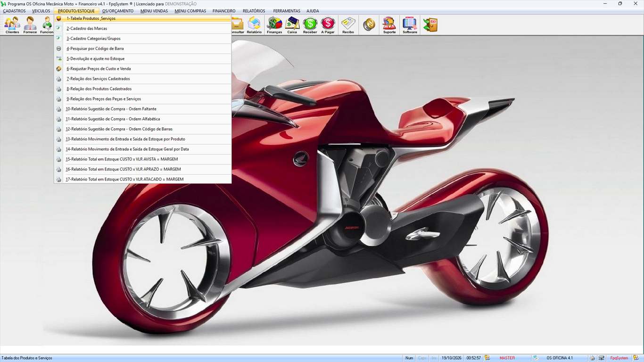Click the Consultar toolbar icon
The image size is (644, 362).
coord(237,25)
